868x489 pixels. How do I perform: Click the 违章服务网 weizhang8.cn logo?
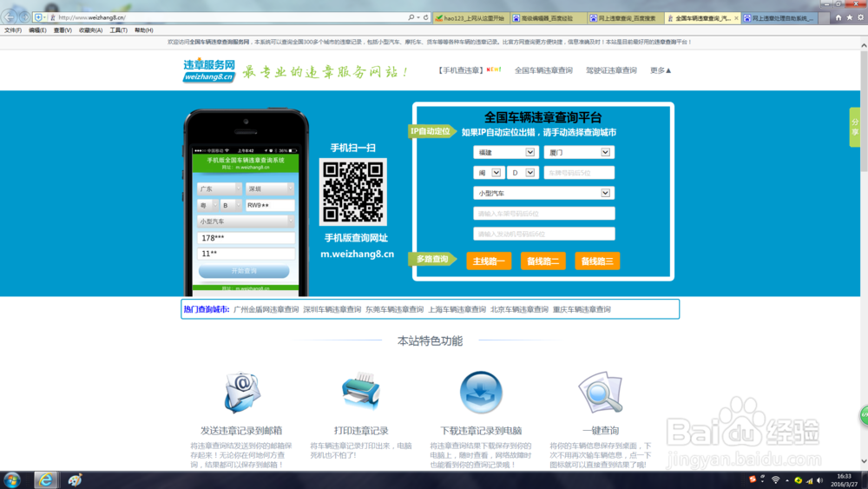click(x=209, y=71)
